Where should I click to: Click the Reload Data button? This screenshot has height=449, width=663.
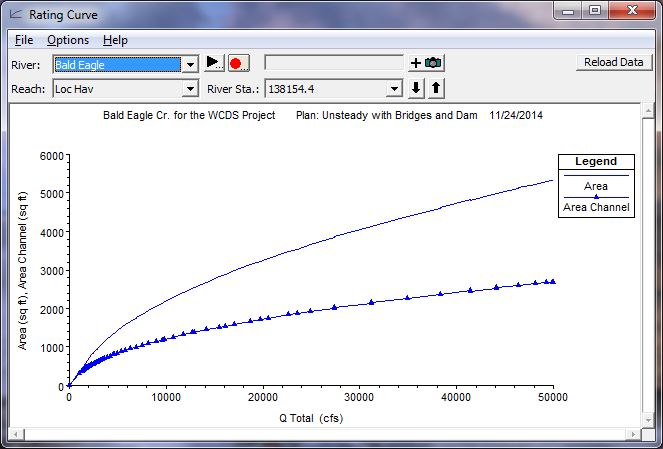[x=613, y=62]
